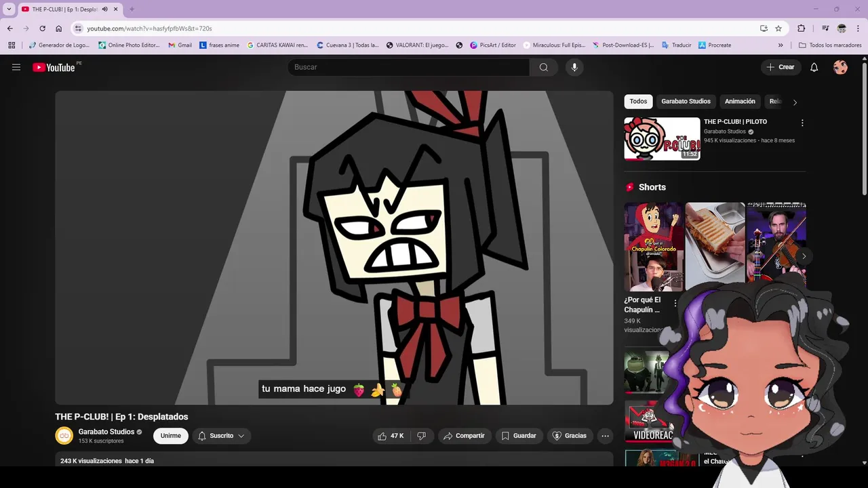Save video with Guardar button
The width and height of the screenshot is (868, 488).
click(519, 436)
